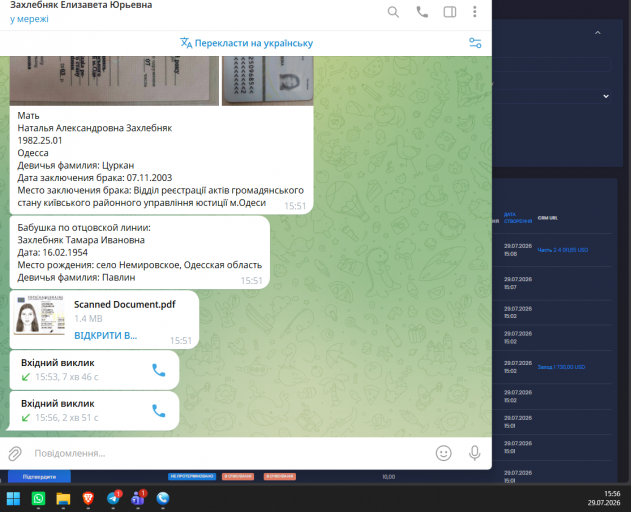The image size is (631, 512).
Task: Click the ДАТА СТВОРЕННЯ column header
Action: [x=518, y=218]
